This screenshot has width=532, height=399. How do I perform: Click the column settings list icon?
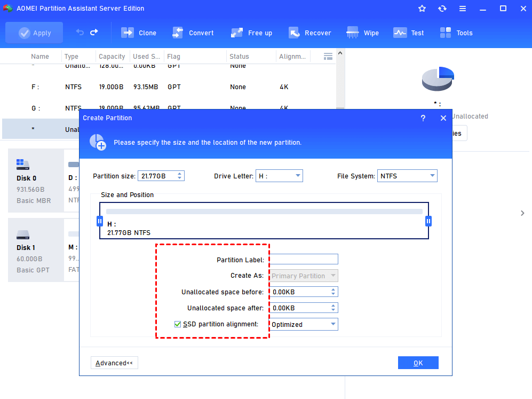click(x=328, y=57)
